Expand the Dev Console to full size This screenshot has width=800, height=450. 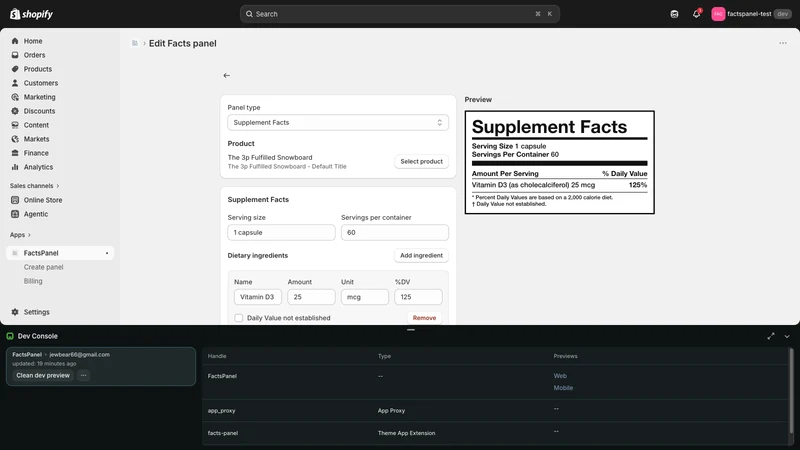(771, 336)
